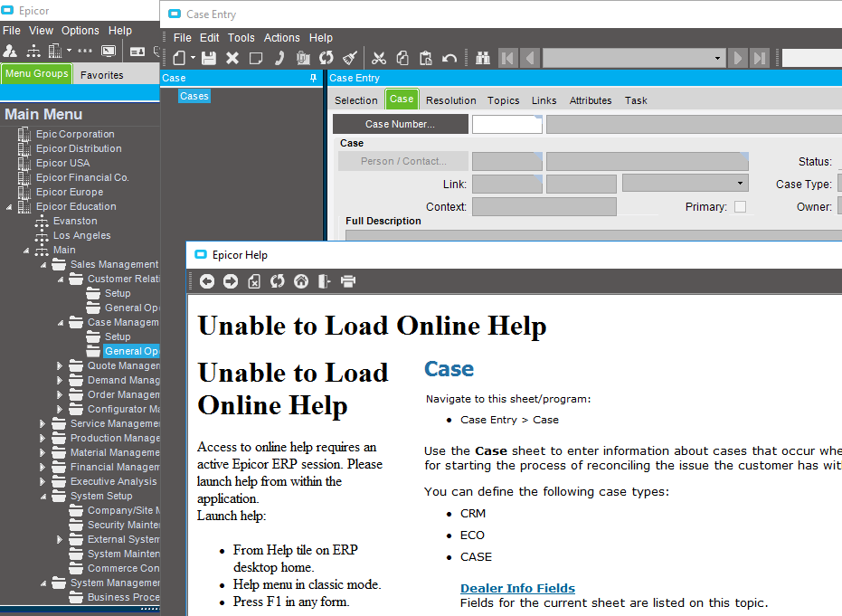Click the exit door icon in Help toolbar

pyautogui.click(x=325, y=281)
